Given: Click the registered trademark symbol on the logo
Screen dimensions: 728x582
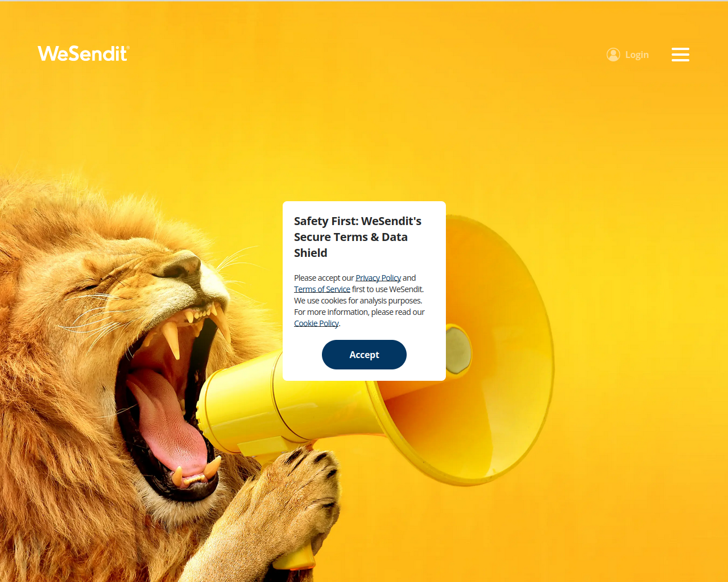Looking at the screenshot, I should click(128, 48).
